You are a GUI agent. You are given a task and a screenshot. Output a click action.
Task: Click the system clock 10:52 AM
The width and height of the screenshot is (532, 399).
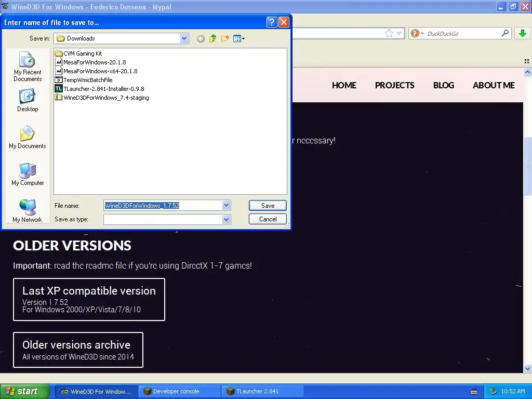[513, 391]
